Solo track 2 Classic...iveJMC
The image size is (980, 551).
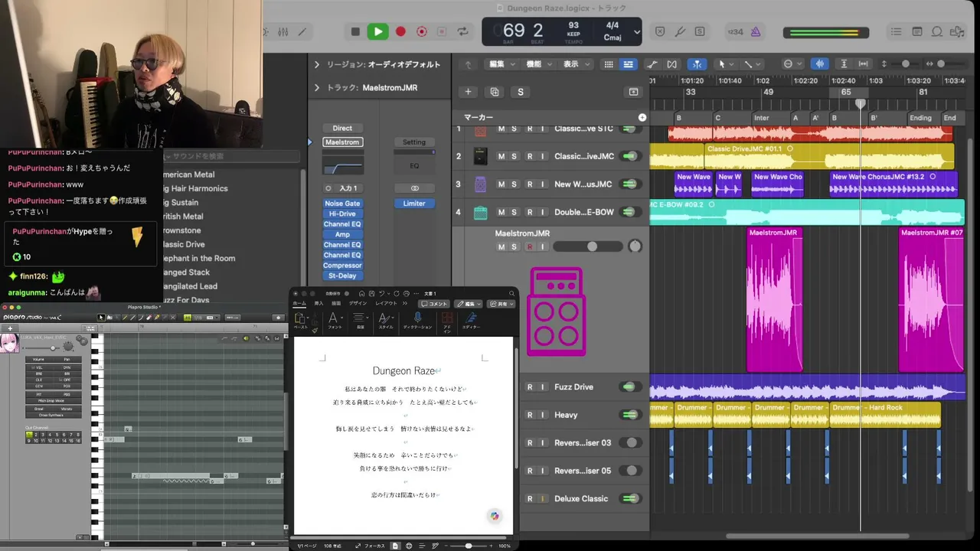[514, 156]
